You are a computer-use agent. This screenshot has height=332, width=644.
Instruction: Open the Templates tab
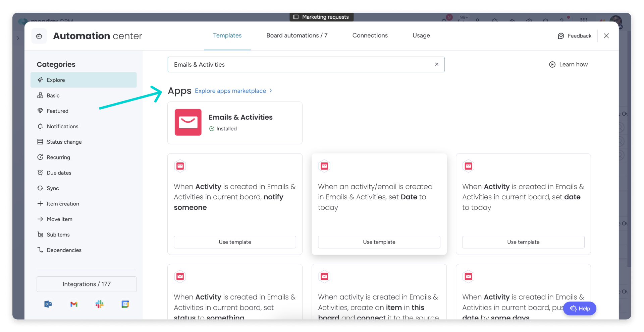pyautogui.click(x=227, y=36)
